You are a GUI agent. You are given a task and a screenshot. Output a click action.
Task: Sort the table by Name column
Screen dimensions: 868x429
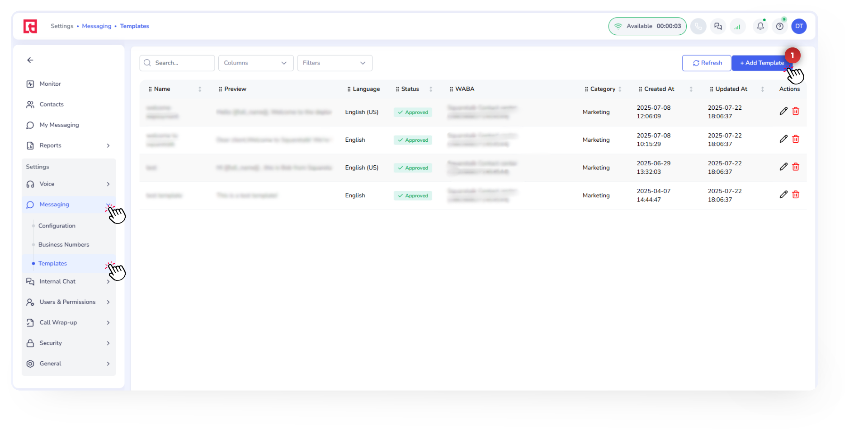pyautogui.click(x=200, y=89)
